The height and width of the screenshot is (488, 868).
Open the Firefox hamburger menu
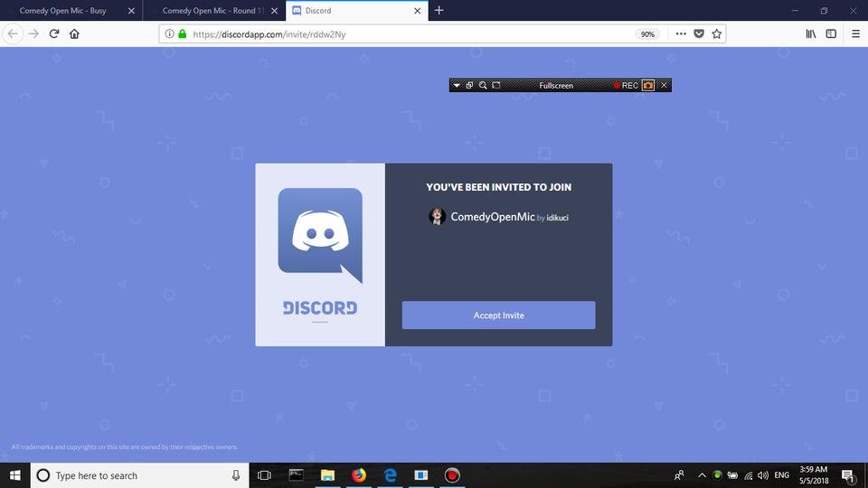click(855, 33)
